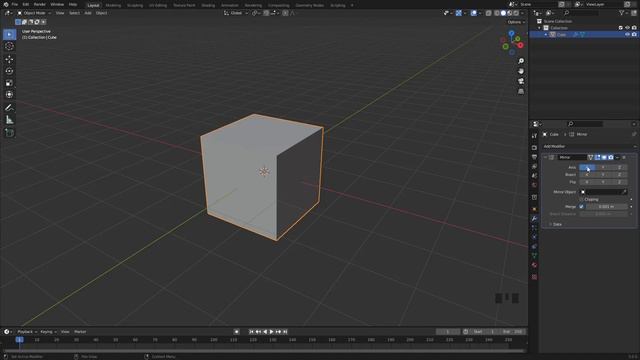
Task: Select the Scale tool
Action: pos(9,83)
